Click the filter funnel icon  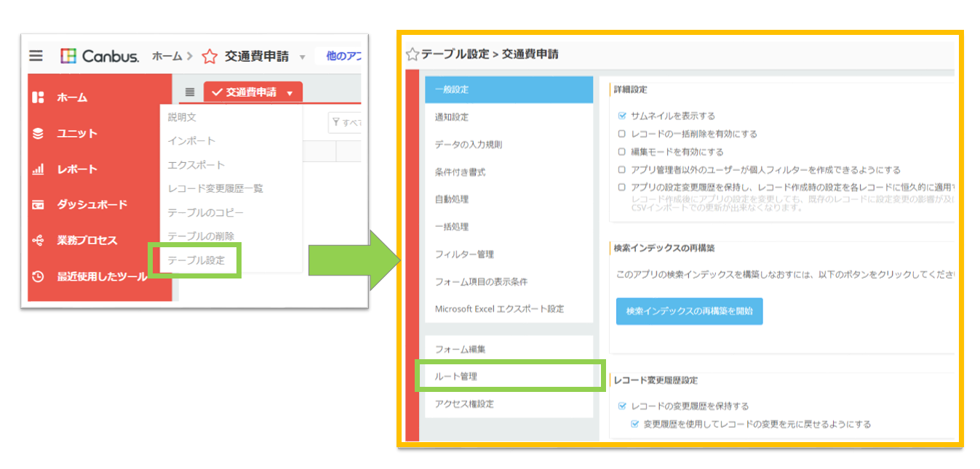coord(337,123)
